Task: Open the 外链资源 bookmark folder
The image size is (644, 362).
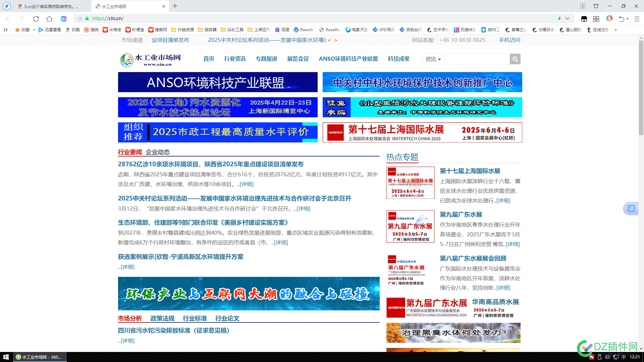Action: click(x=182, y=29)
